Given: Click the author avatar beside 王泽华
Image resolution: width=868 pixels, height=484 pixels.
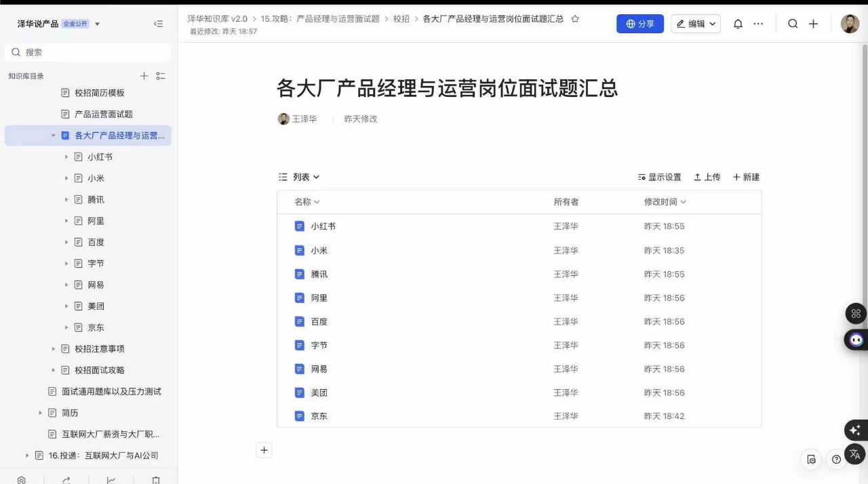Looking at the screenshot, I should (283, 119).
